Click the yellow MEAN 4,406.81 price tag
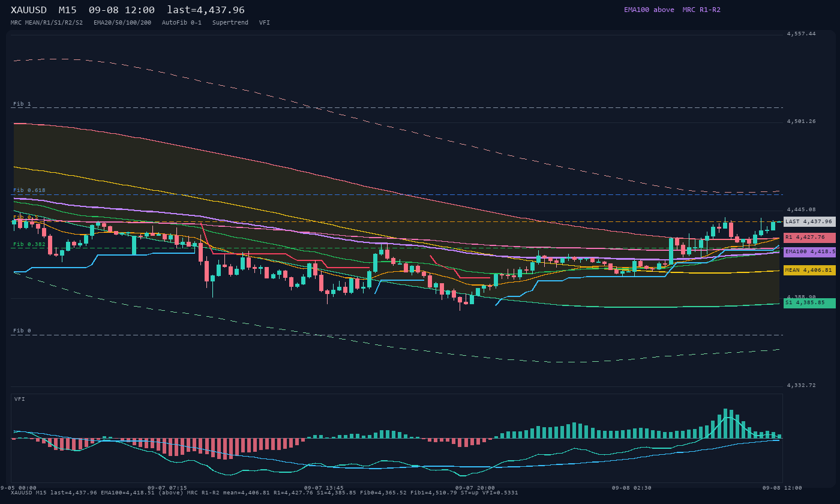Image resolution: width=840 pixels, height=504 pixels. coord(809,270)
